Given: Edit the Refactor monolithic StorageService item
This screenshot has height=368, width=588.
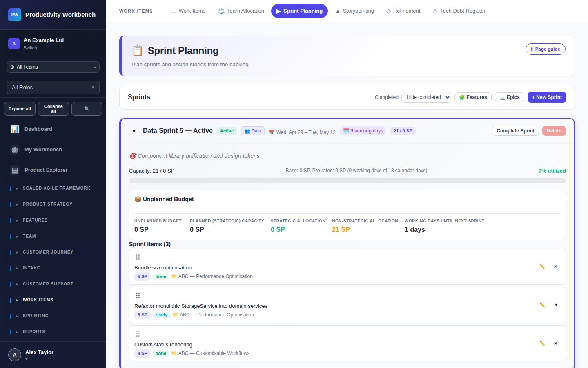Looking at the screenshot, I should click(x=542, y=305).
